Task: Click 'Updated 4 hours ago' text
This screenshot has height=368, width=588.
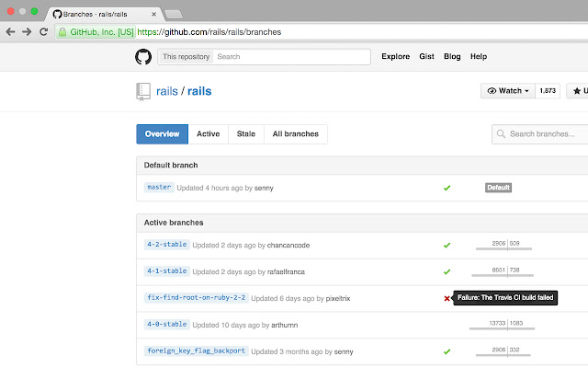Action: (x=209, y=188)
